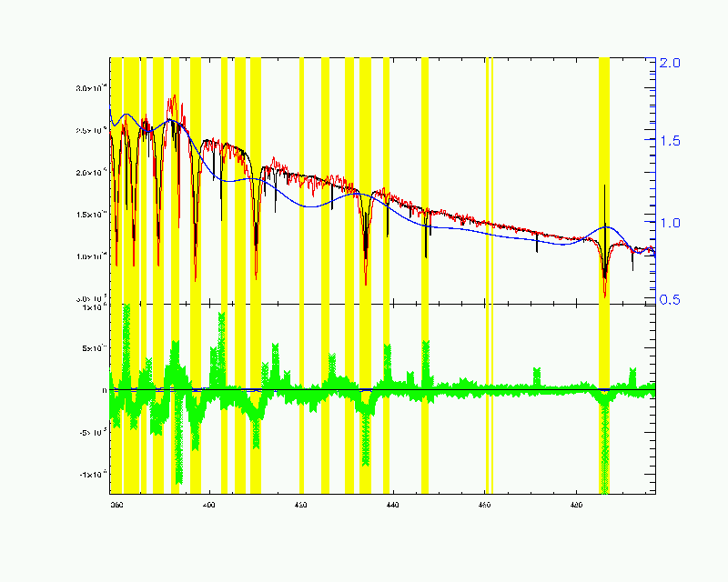Image resolution: width=728 pixels, height=582 pixels.
Task: Click the blue "0.5" right-axis label
Action: tap(670, 300)
